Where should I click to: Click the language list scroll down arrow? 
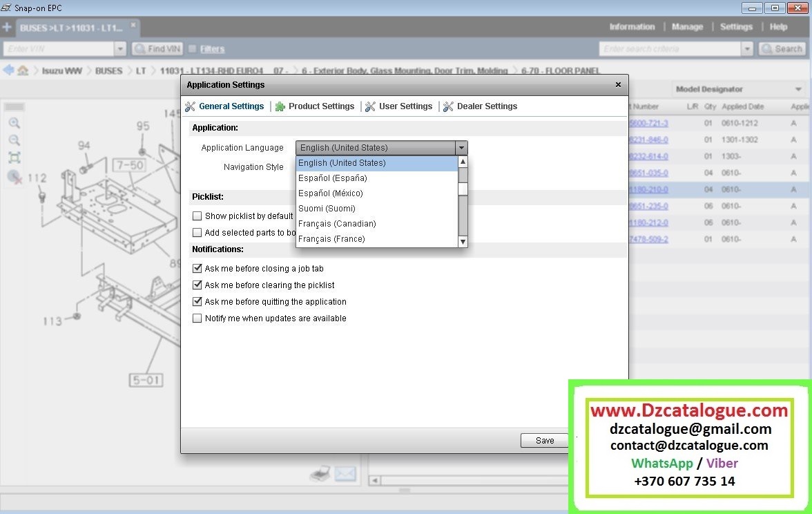(x=463, y=242)
